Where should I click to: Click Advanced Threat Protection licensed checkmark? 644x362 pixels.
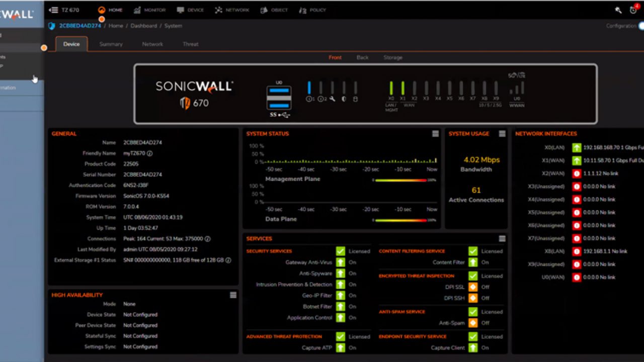pos(341,336)
